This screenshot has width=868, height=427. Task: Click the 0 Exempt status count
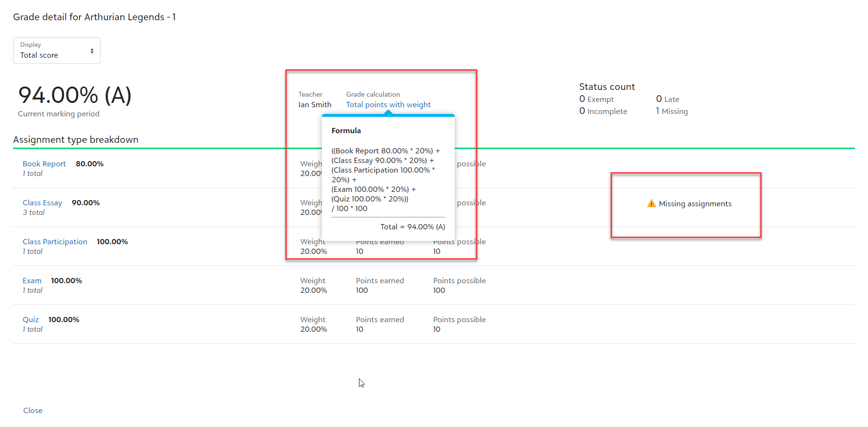click(x=597, y=99)
